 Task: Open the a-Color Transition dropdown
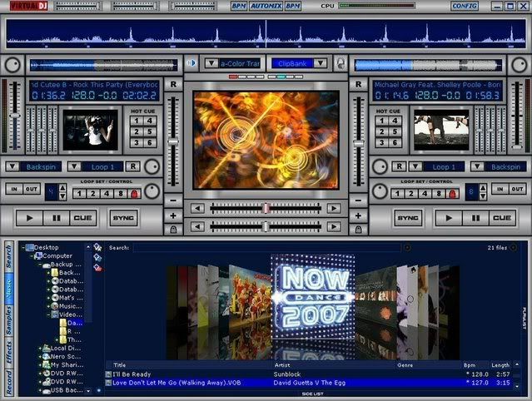click(x=211, y=63)
